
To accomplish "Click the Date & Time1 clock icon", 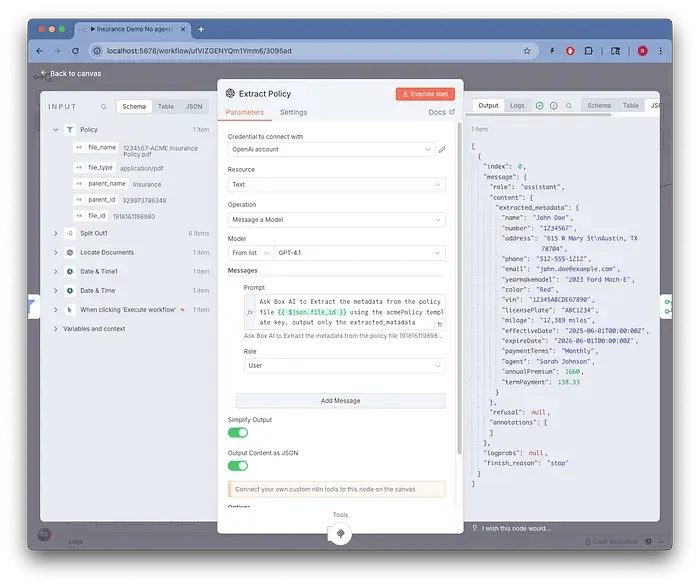I will pyautogui.click(x=70, y=271).
